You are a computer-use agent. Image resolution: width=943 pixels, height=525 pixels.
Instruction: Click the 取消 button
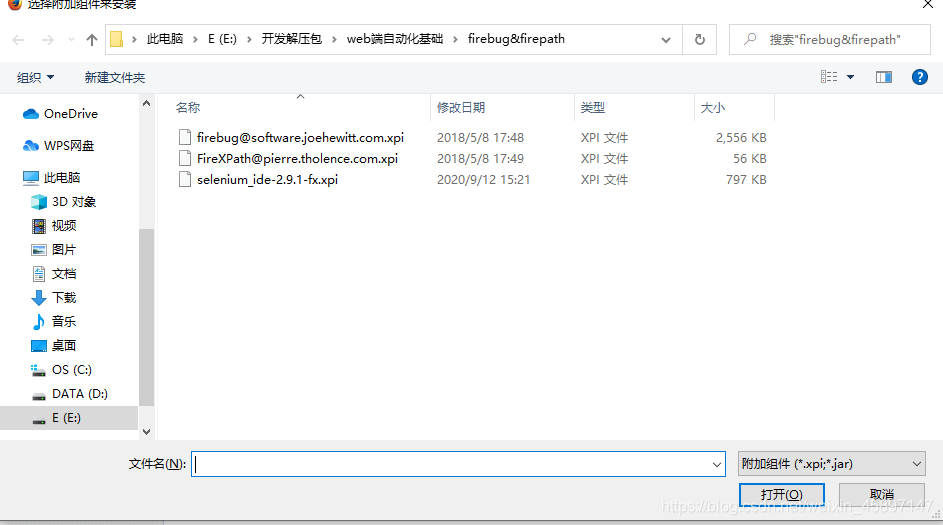[x=882, y=494]
